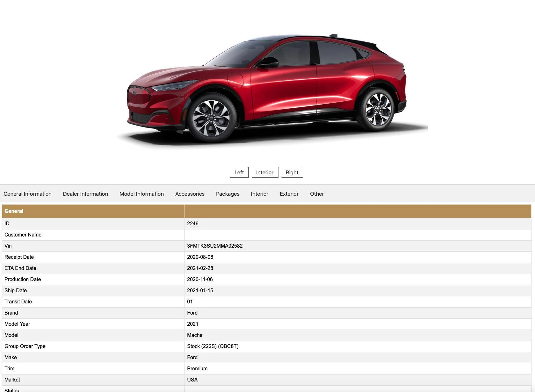Click the Receipt Date value 2020-08-08
Screen dimensions: 535x392
pos(200,257)
